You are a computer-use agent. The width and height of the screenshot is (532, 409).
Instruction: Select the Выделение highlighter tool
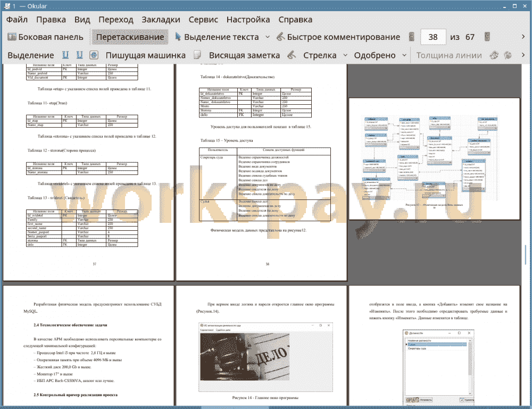tap(30, 55)
